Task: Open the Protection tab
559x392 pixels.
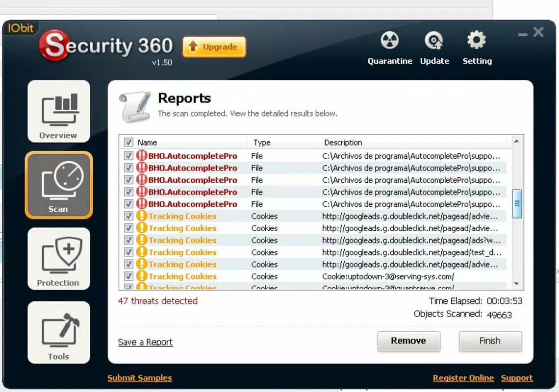Action: (59, 259)
